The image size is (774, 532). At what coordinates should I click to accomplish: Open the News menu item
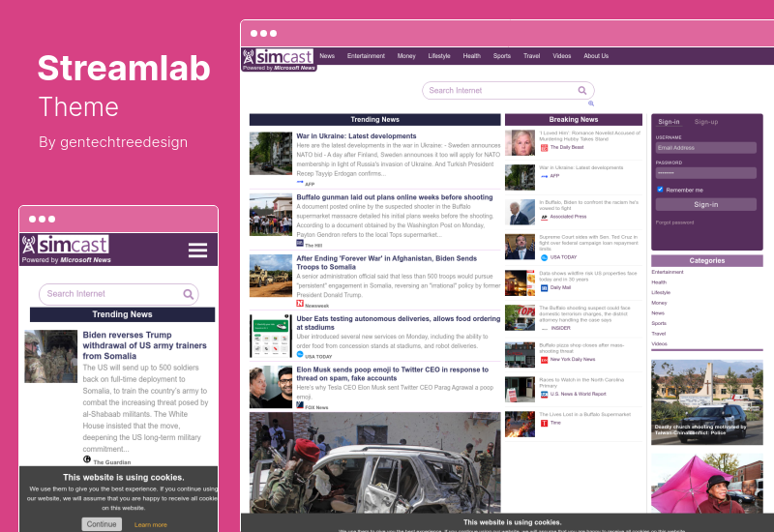coord(327,56)
